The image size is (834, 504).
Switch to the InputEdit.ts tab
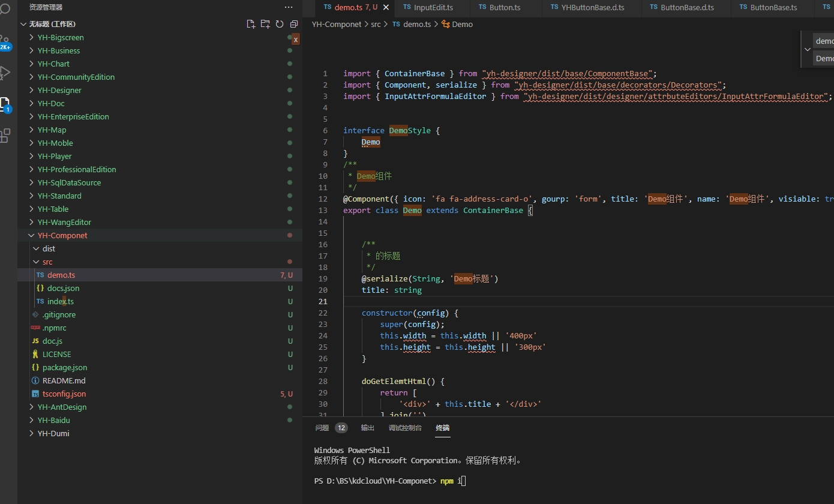[433, 7]
